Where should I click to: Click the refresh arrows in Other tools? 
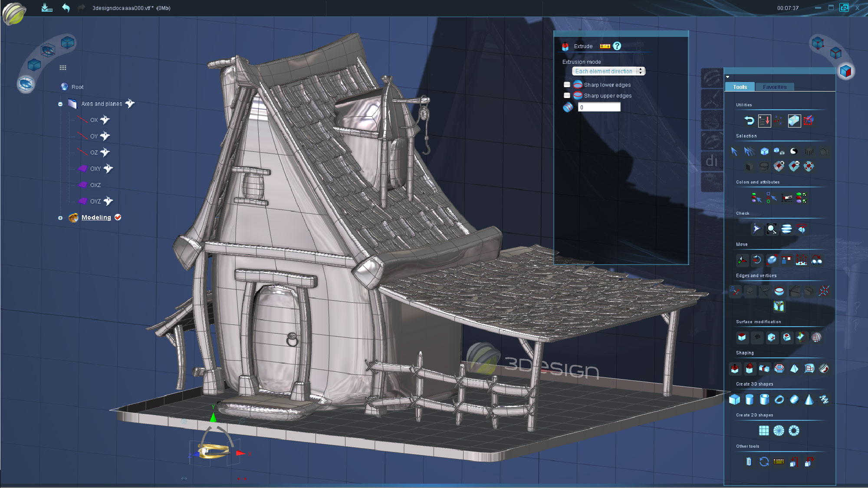764,462
